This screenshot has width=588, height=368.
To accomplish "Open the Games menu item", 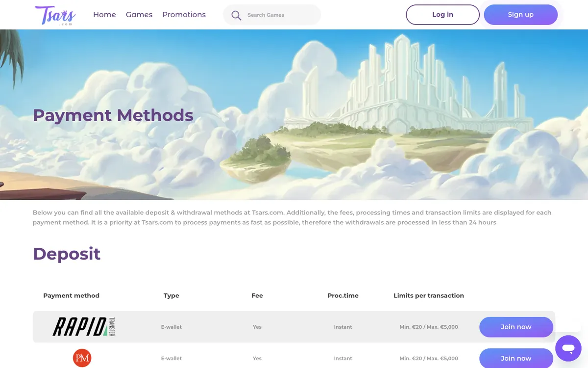I will tap(139, 15).
